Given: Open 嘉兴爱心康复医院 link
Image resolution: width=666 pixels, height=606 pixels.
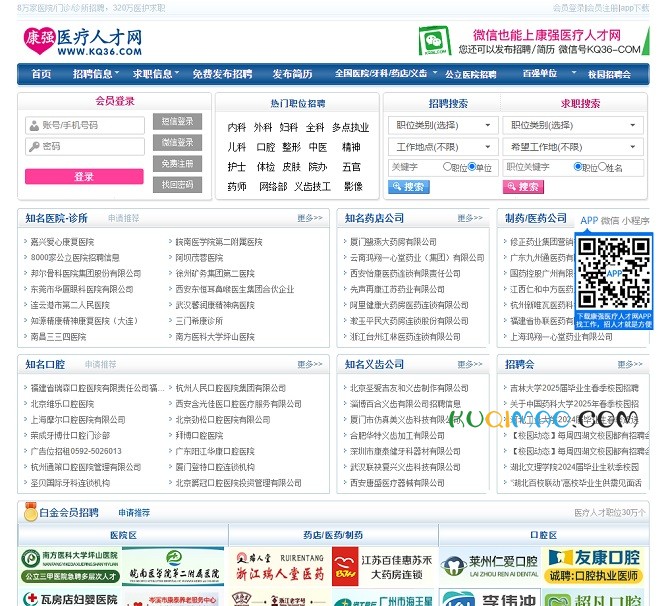Looking at the screenshot, I should click(62, 242).
